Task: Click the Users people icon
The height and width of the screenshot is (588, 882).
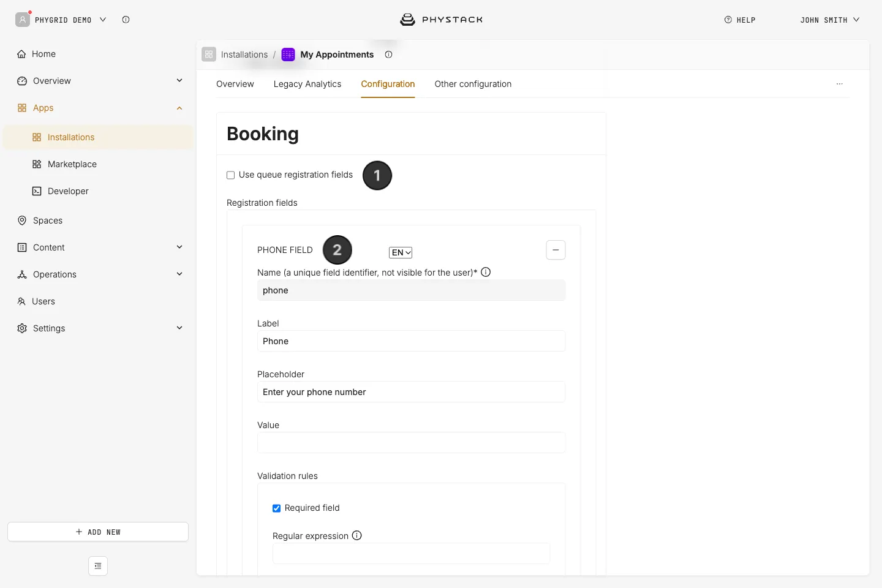Action: point(21,301)
